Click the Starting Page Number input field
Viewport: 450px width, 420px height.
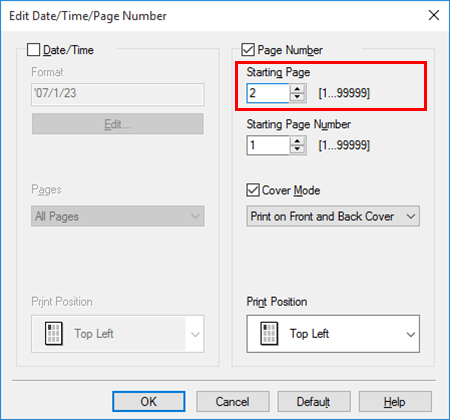(268, 145)
